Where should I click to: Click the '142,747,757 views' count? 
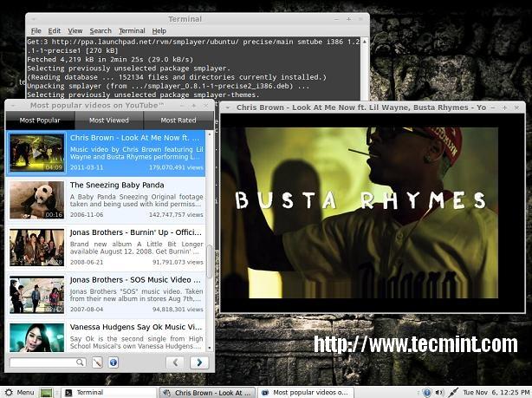tap(176, 215)
